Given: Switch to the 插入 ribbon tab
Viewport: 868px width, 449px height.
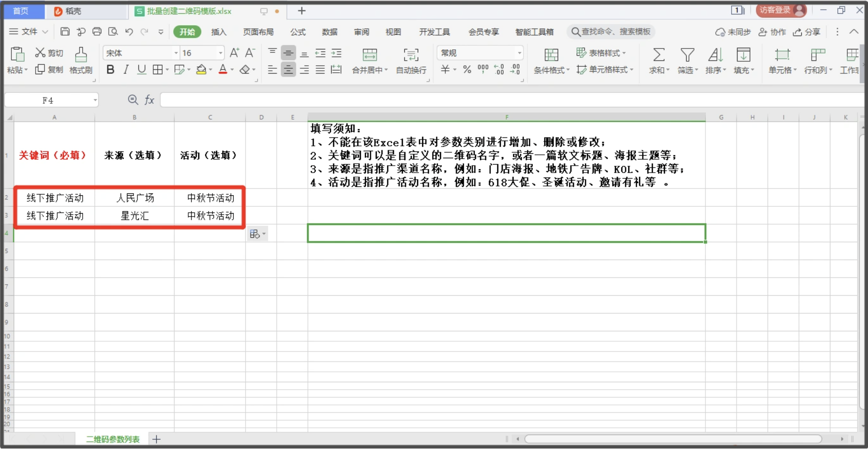Looking at the screenshot, I should point(218,32).
